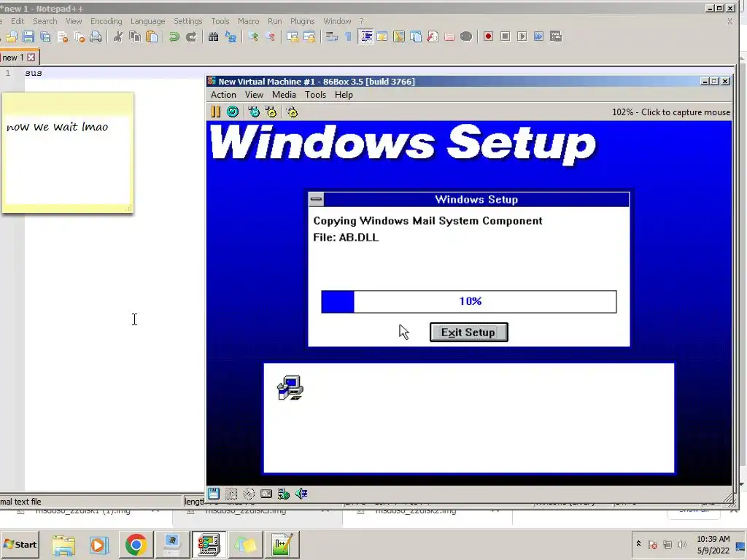Open the Windows Setup dialog control menu box
Viewport: 747px width, 560px height.
point(317,200)
